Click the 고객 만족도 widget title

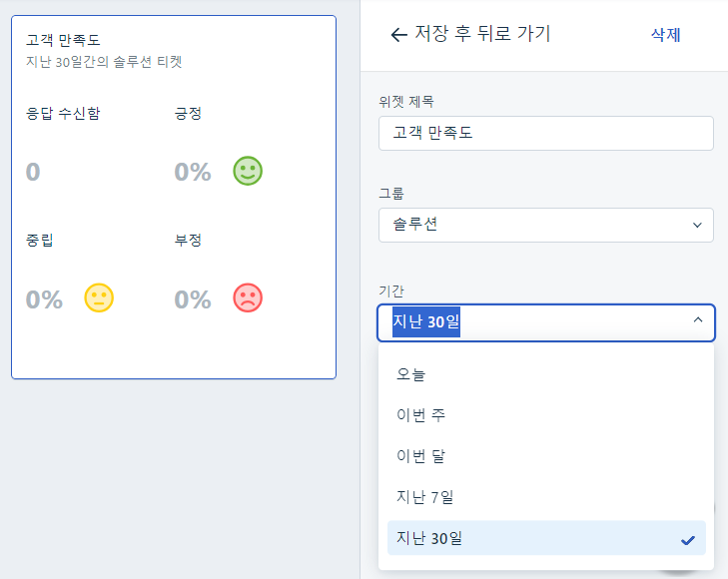point(63,40)
